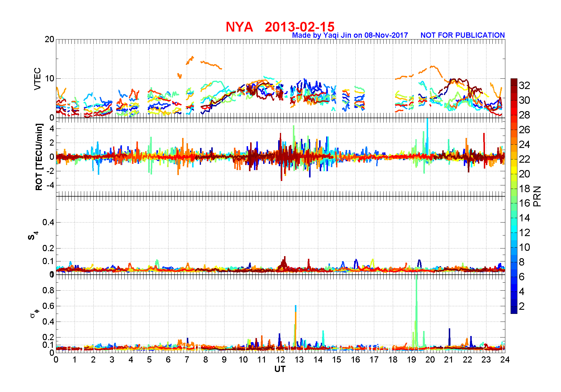561x392 pixels.
Task: Select tick label 2 on the PRN colorbar
Action: (522, 306)
